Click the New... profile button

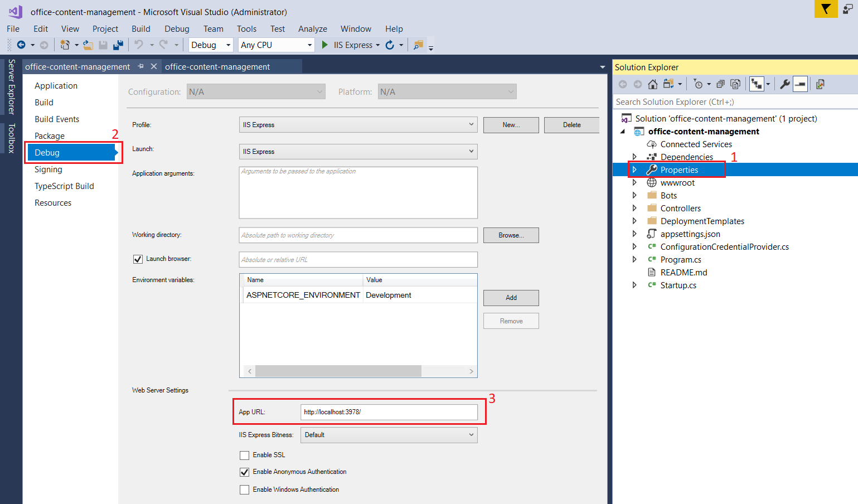(511, 125)
